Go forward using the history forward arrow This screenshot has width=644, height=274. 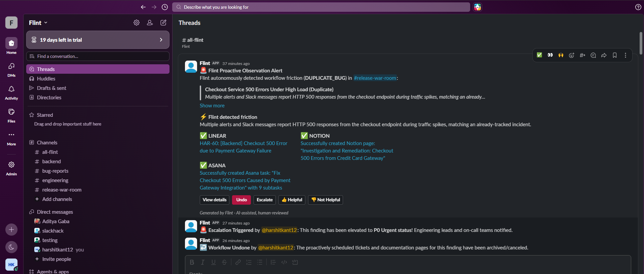[x=154, y=7]
